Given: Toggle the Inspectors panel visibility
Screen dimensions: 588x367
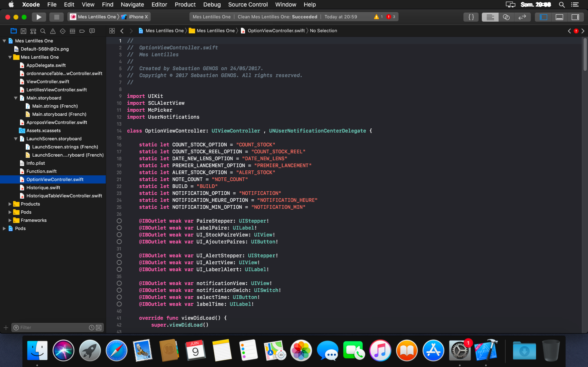Looking at the screenshot, I should click(575, 17).
